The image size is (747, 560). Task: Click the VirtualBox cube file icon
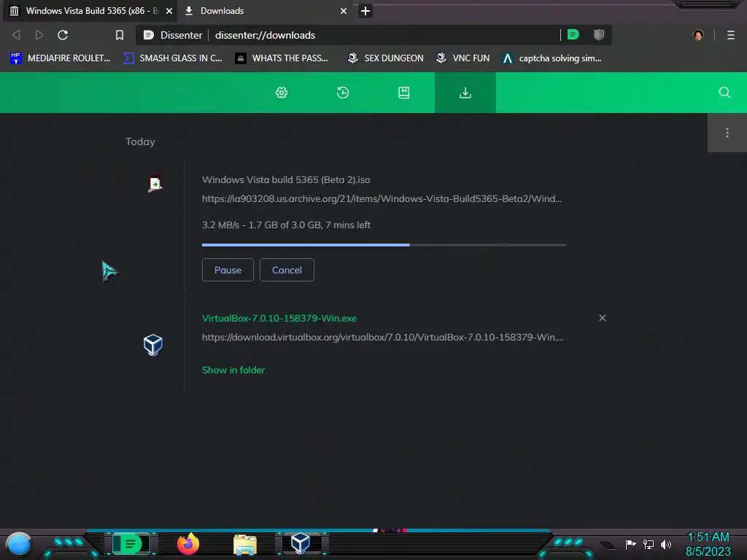(x=153, y=345)
